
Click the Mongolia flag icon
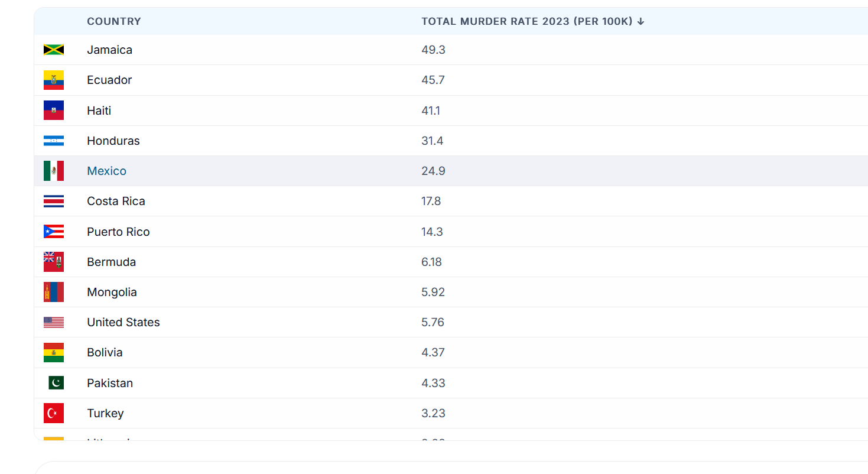point(54,292)
